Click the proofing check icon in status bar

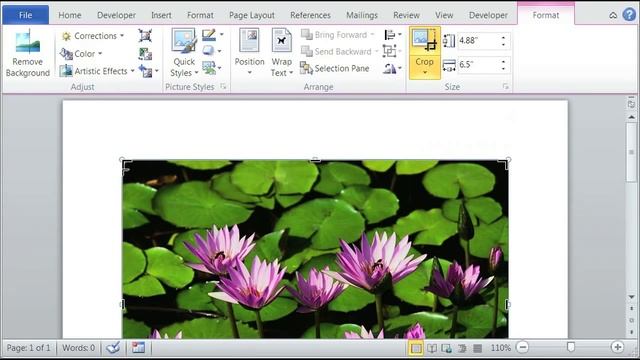coord(113,348)
